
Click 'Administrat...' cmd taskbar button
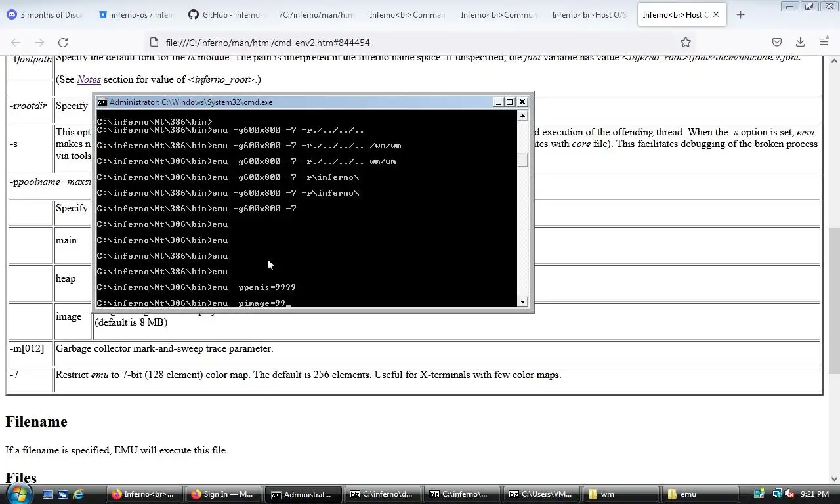coord(304,494)
